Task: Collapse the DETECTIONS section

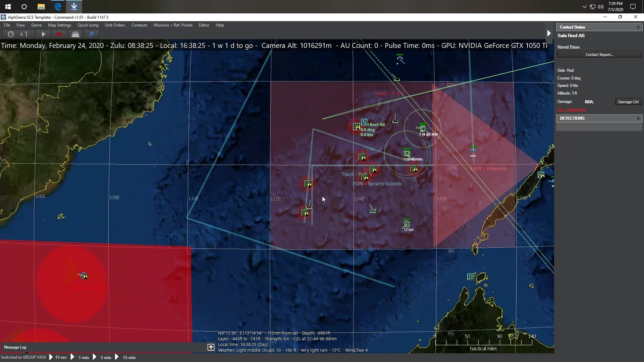Action: tap(638, 118)
